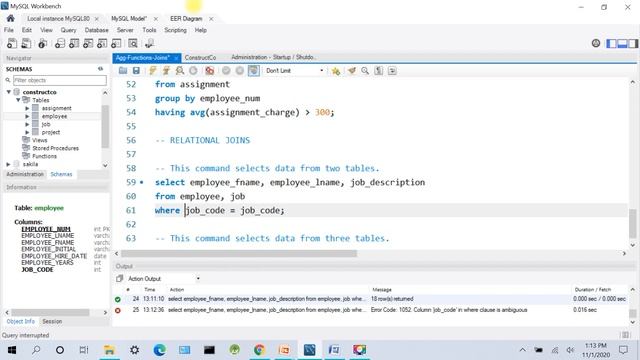Open the Database menu

point(96,30)
